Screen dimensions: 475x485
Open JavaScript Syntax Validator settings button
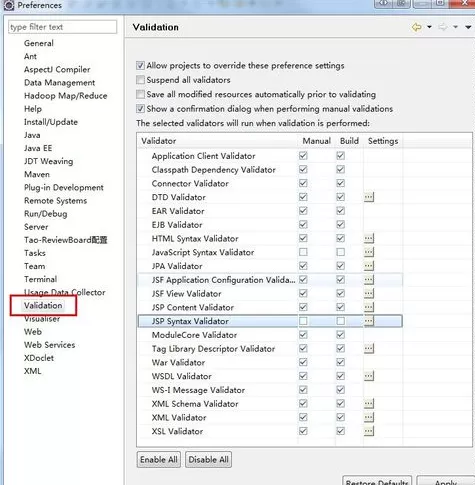pos(369,252)
